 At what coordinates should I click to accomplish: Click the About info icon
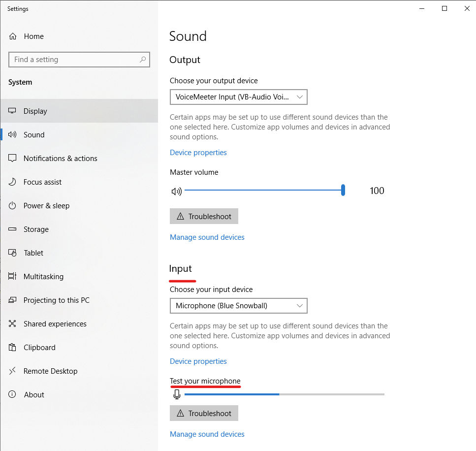pos(12,394)
